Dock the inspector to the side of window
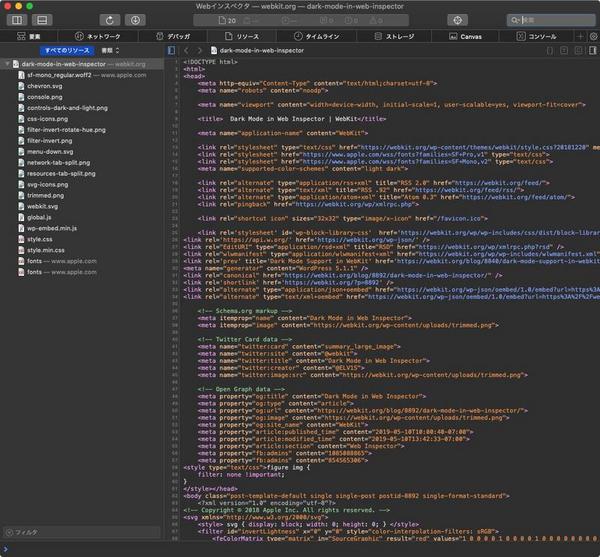This screenshot has width=600, height=557. [17, 20]
